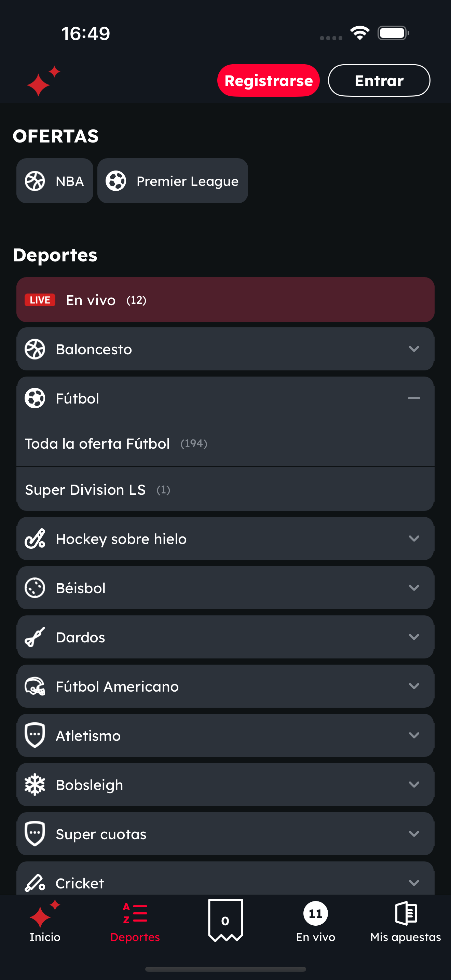Screen dimensions: 451x980
Task: Tap the football helmet icon
Action: (35, 686)
